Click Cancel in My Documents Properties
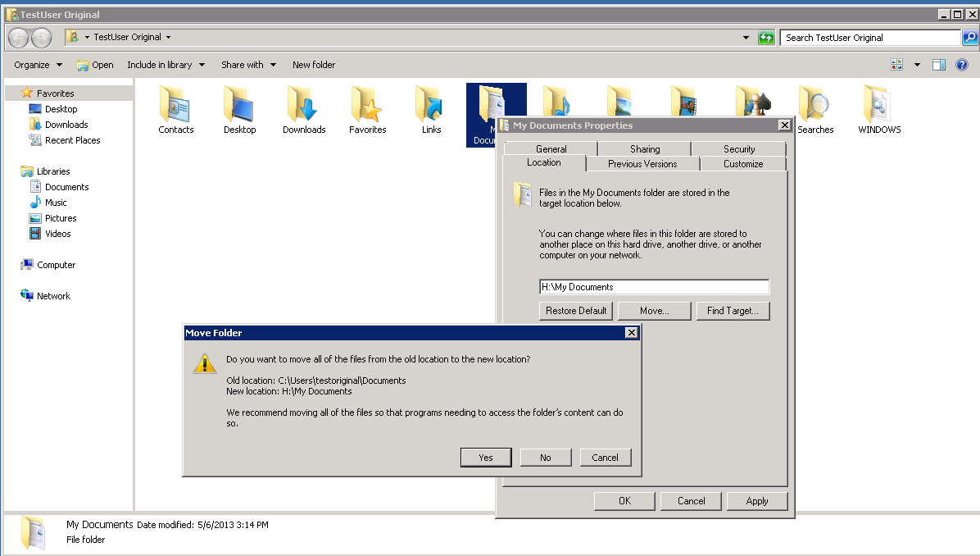The image size is (980, 556). click(691, 501)
